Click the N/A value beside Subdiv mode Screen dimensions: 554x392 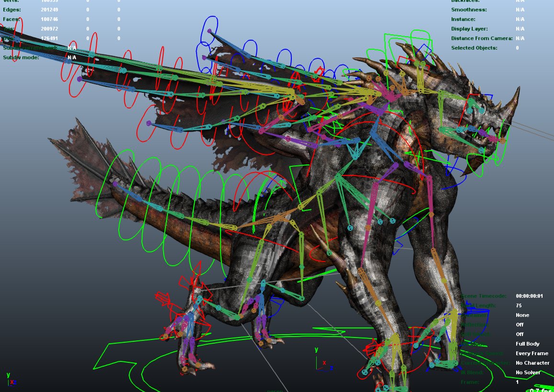click(72, 57)
